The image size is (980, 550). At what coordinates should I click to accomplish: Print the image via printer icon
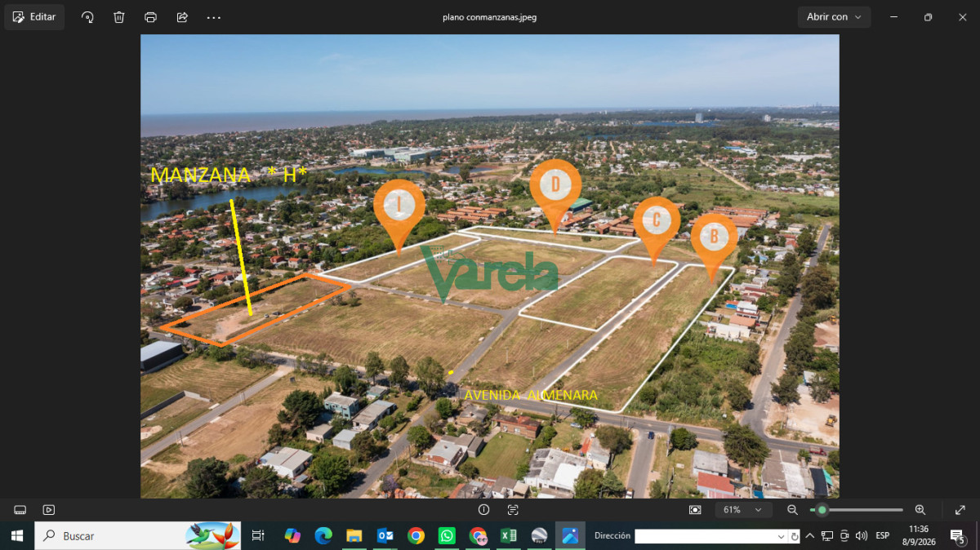tap(150, 17)
